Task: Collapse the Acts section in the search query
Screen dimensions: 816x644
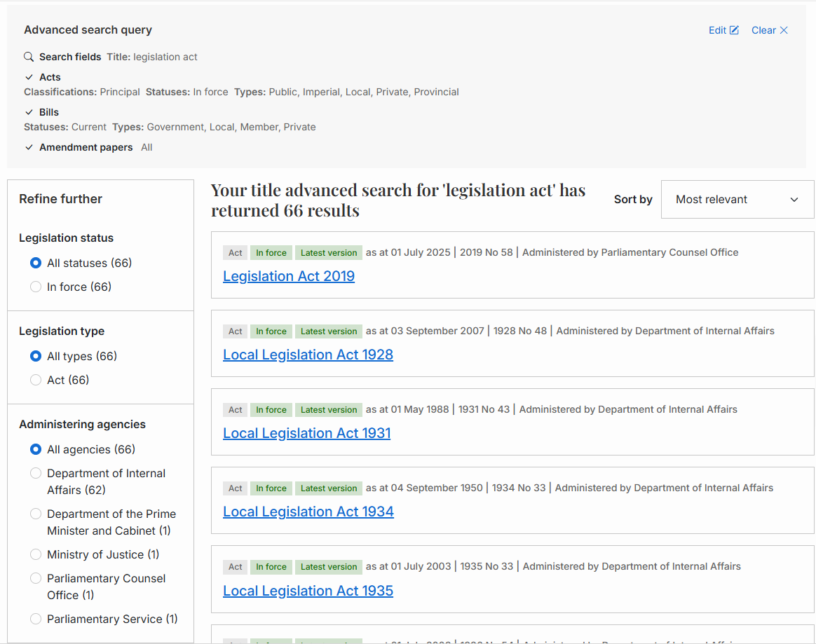Action: (x=29, y=77)
